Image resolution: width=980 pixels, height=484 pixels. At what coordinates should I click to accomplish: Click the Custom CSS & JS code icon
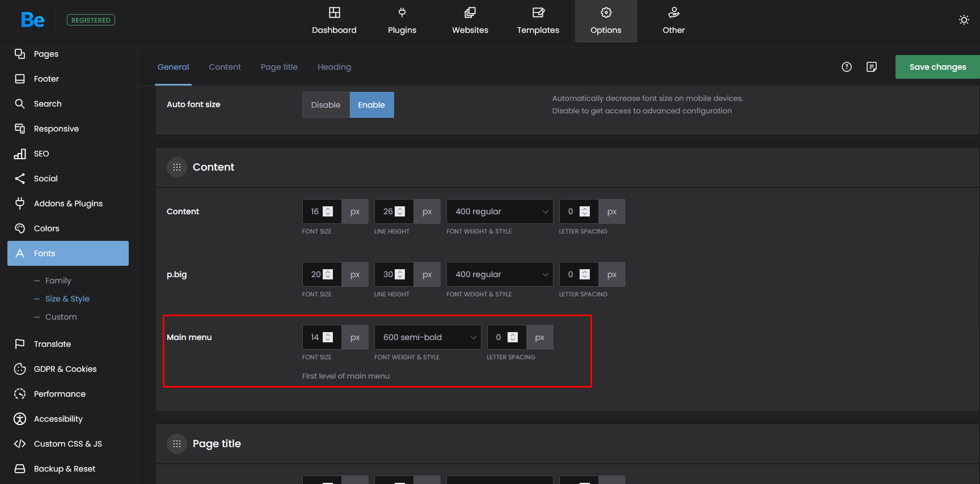pyautogui.click(x=20, y=444)
